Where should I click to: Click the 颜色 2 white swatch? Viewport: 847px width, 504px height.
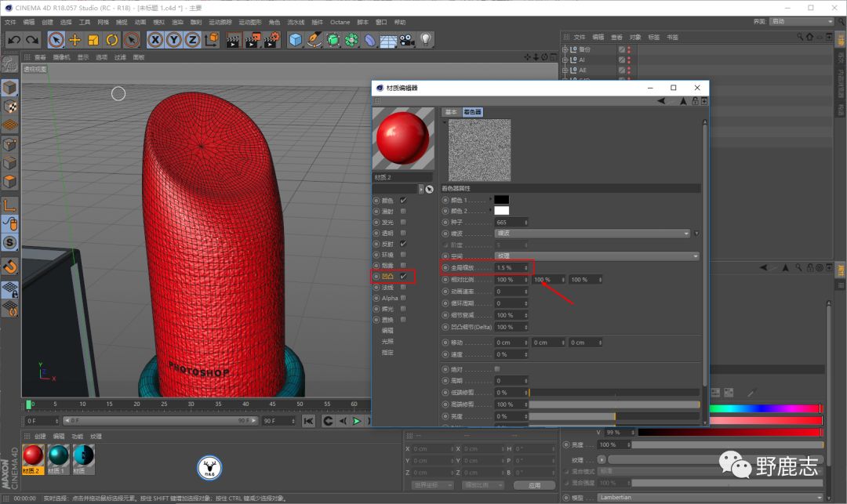click(x=501, y=211)
